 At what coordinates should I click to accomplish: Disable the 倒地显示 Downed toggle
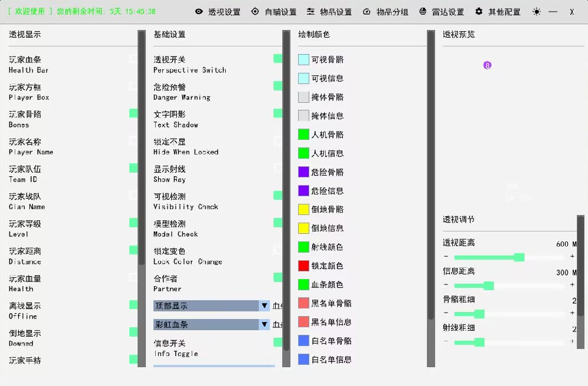click(133, 332)
